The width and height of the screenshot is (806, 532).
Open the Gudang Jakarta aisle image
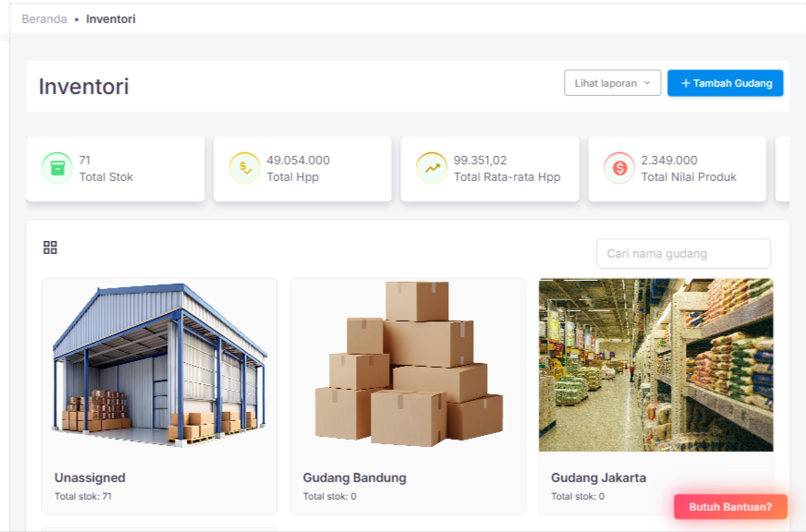pos(655,366)
